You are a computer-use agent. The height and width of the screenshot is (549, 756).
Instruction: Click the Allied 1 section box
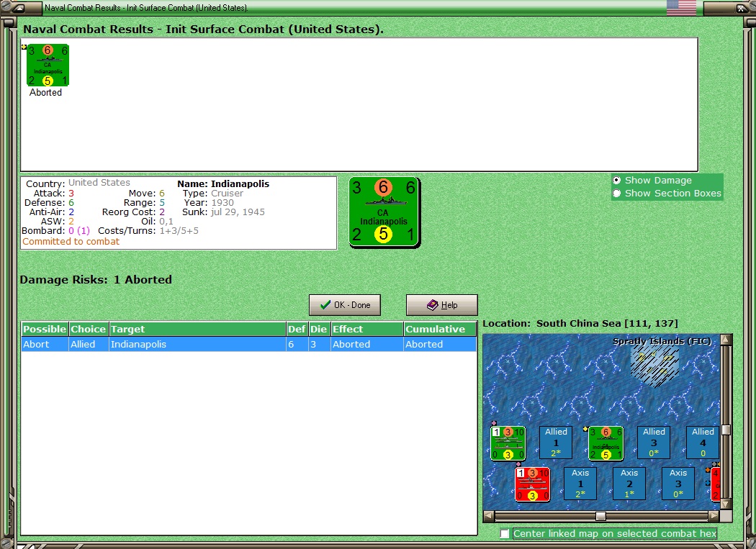(556, 443)
